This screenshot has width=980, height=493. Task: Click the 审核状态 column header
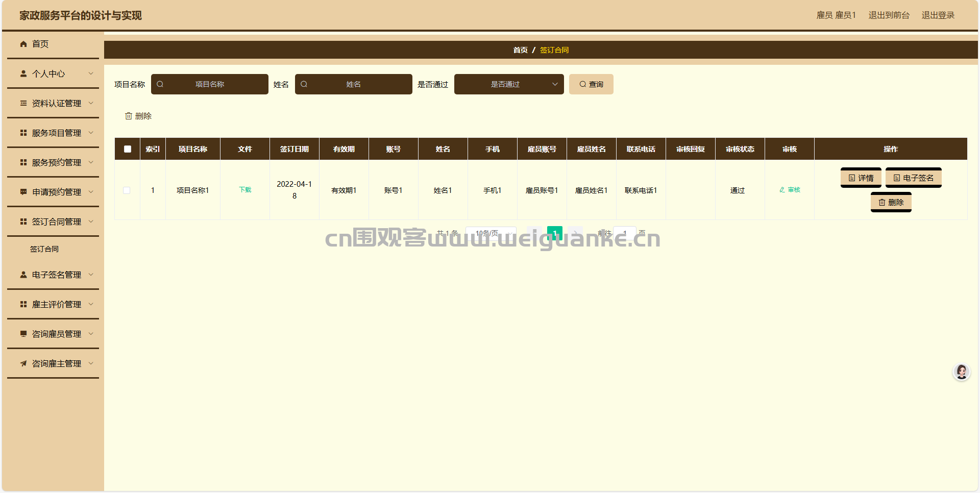740,149
